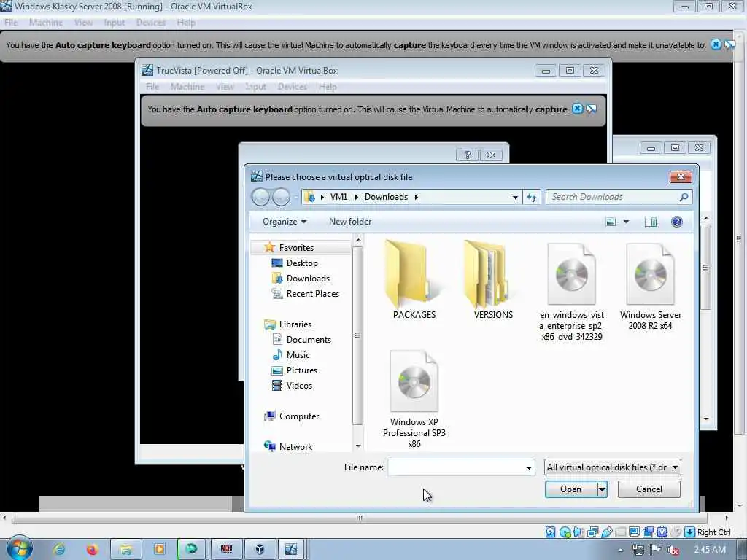Viewport: 747px width, 560px height.
Task: Open the file dialog Help icon
Action: click(x=676, y=222)
